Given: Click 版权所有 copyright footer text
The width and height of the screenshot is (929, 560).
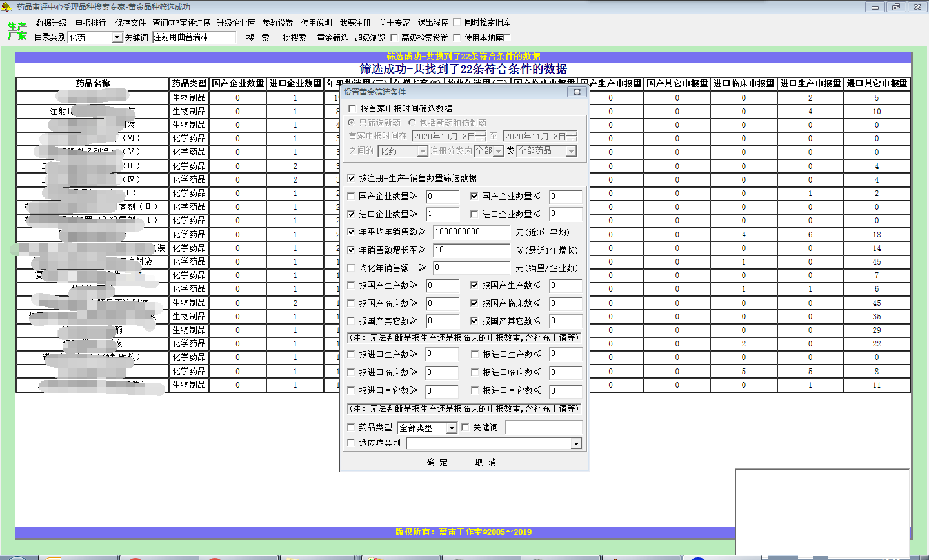Looking at the screenshot, I should (463, 532).
